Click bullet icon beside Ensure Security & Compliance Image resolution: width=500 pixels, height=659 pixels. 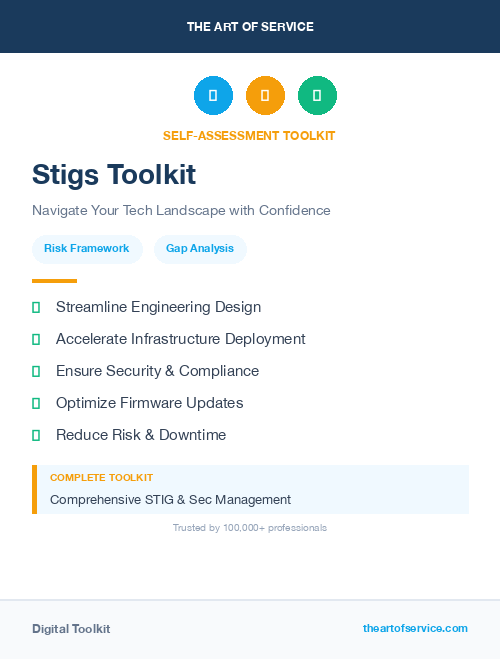36,372
